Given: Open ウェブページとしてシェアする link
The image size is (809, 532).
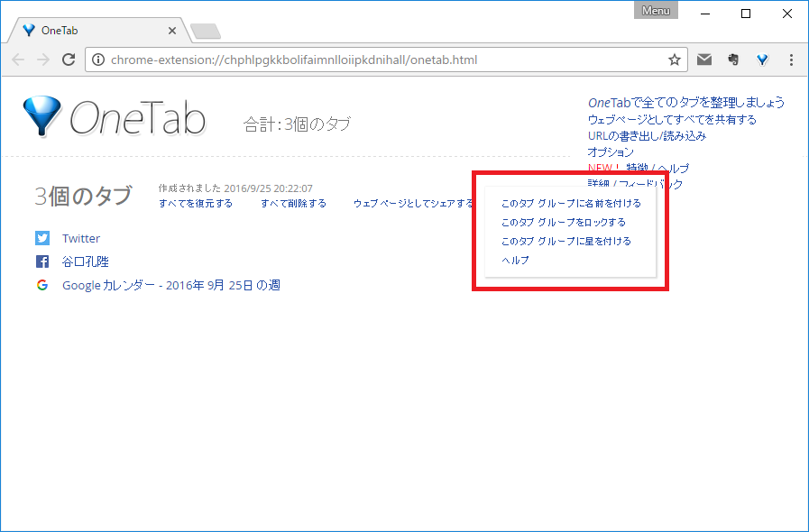Looking at the screenshot, I should [413, 203].
